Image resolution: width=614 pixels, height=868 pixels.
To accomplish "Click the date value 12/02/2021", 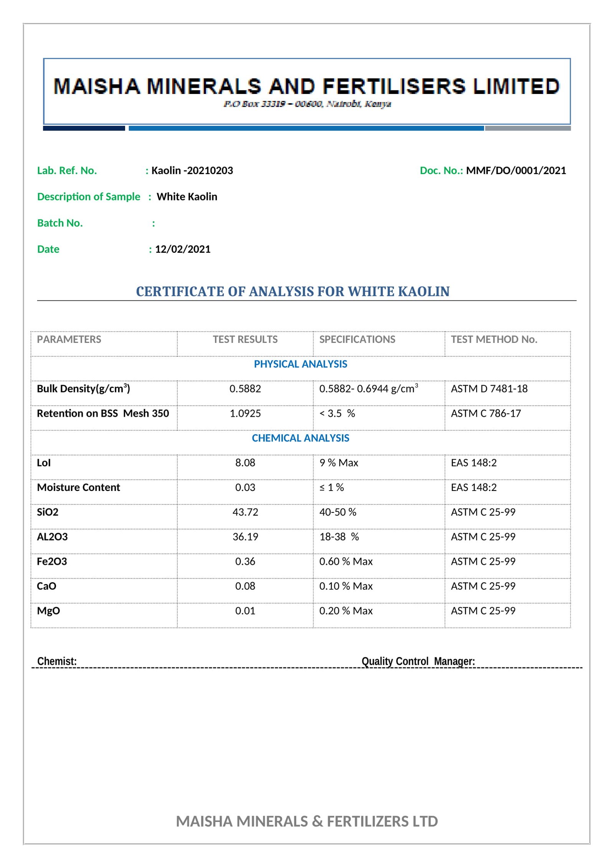I will (183, 249).
